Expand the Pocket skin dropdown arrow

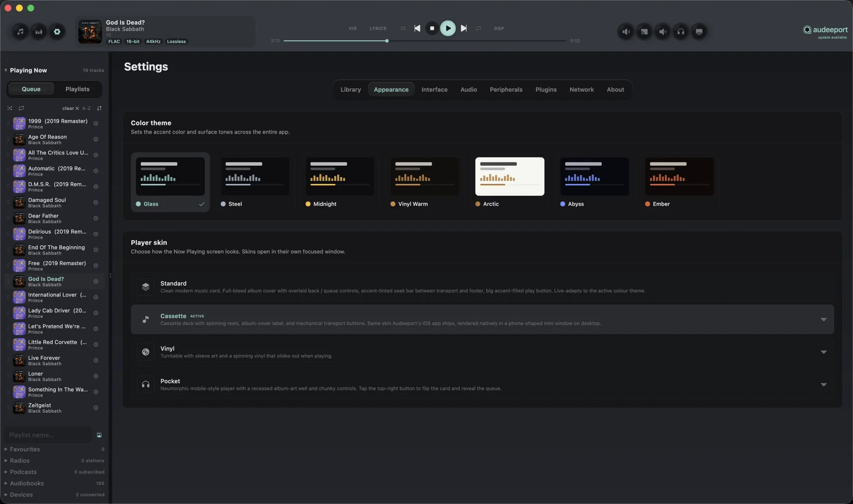click(x=823, y=385)
